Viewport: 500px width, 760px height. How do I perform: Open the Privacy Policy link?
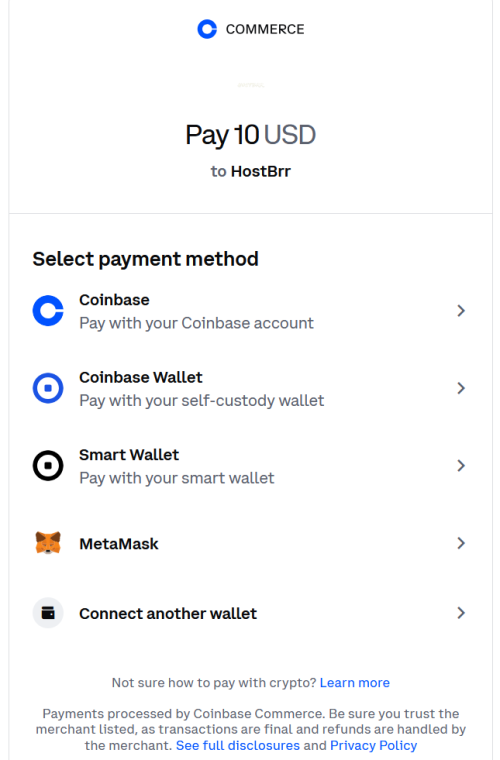pyautogui.click(x=374, y=745)
